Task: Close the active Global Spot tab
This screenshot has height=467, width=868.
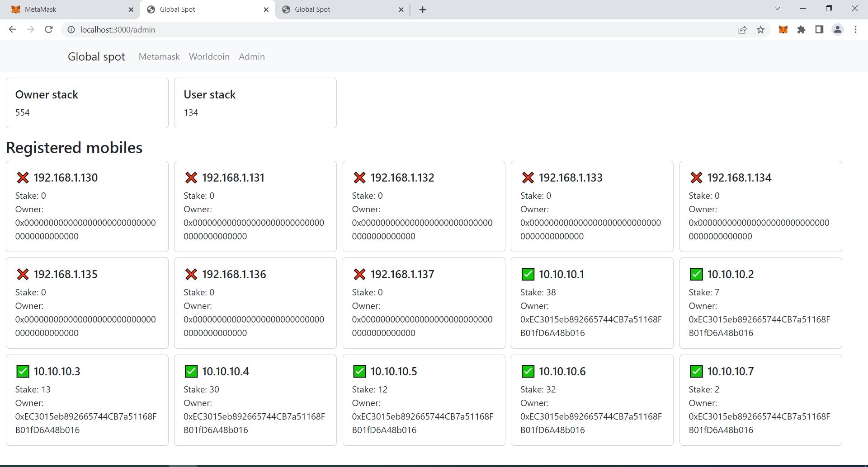Action: (x=266, y=9)
